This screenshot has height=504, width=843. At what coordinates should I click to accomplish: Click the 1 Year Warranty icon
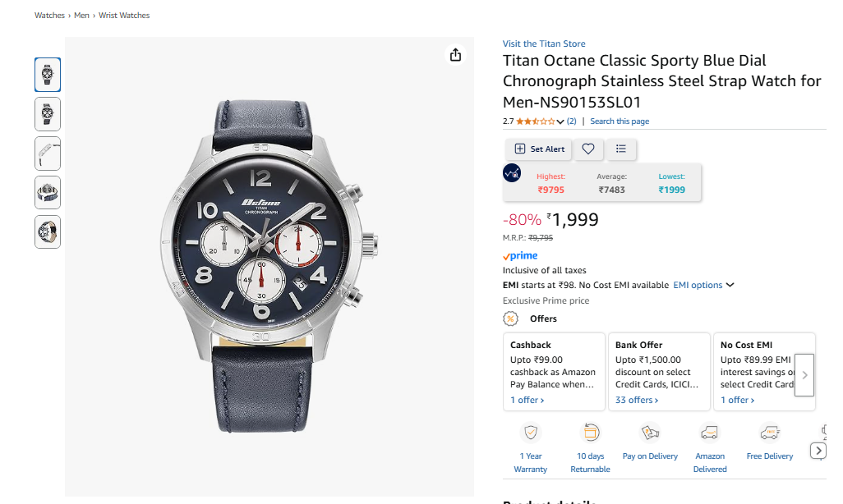tap(531, 433)
